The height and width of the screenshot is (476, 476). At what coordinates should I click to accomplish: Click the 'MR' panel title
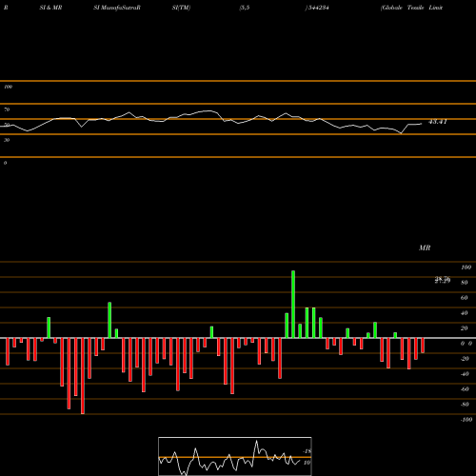point(425,248)
